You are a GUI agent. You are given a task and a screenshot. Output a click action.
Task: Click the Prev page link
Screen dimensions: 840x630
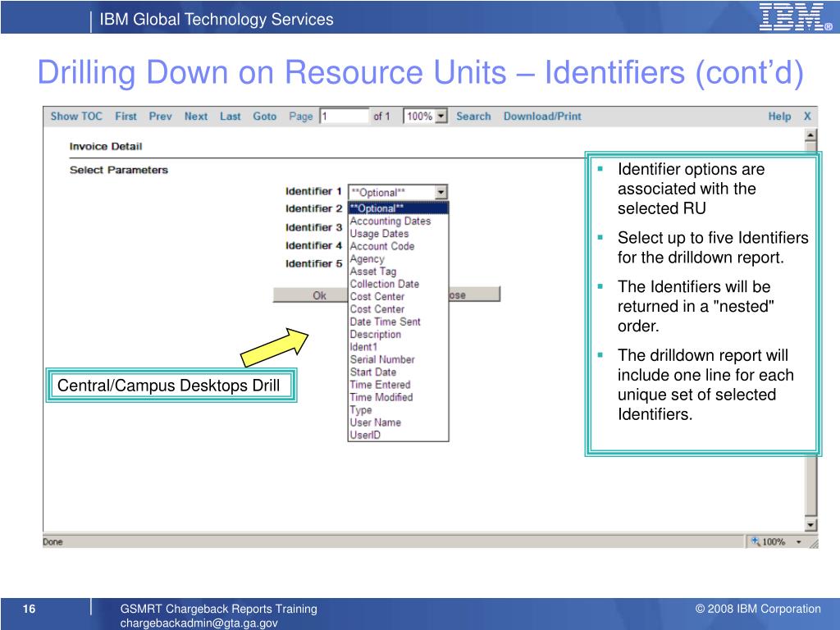point(160,116)
